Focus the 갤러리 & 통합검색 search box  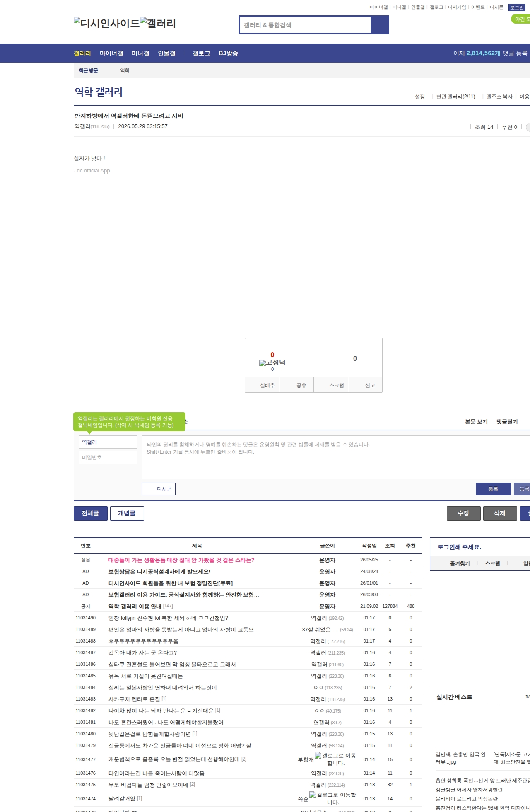(x=305, y=25)
